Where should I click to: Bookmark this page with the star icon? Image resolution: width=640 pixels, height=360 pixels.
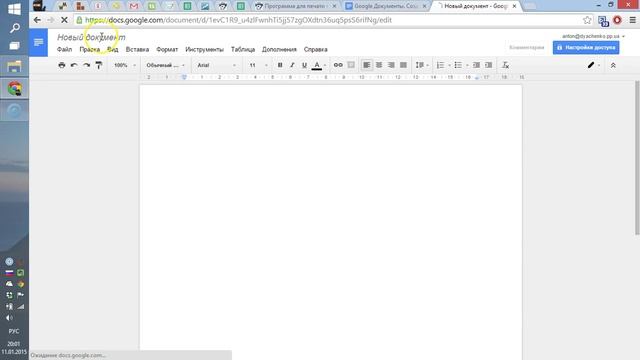[587, 20]
